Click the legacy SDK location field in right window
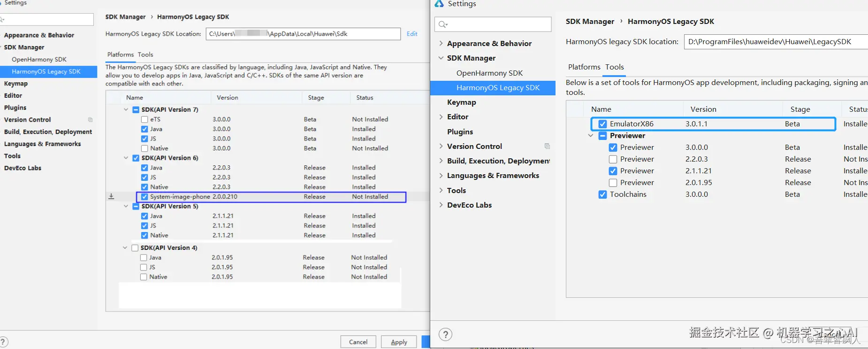 click(x=776, y=42)
